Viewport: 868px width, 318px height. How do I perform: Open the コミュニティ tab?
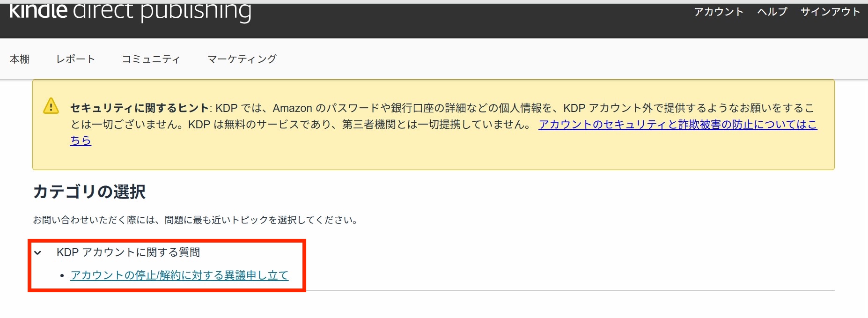coord(151,59)
